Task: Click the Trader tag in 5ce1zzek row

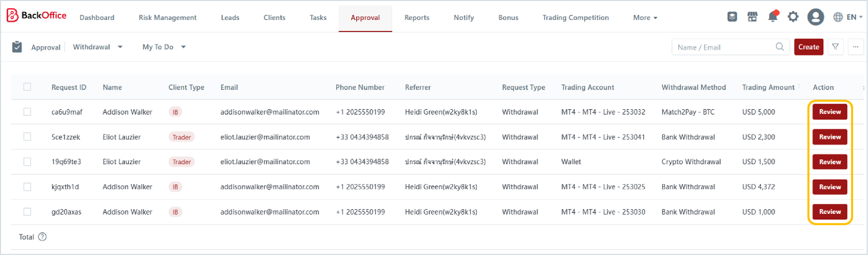Action: tap(181, 137)
